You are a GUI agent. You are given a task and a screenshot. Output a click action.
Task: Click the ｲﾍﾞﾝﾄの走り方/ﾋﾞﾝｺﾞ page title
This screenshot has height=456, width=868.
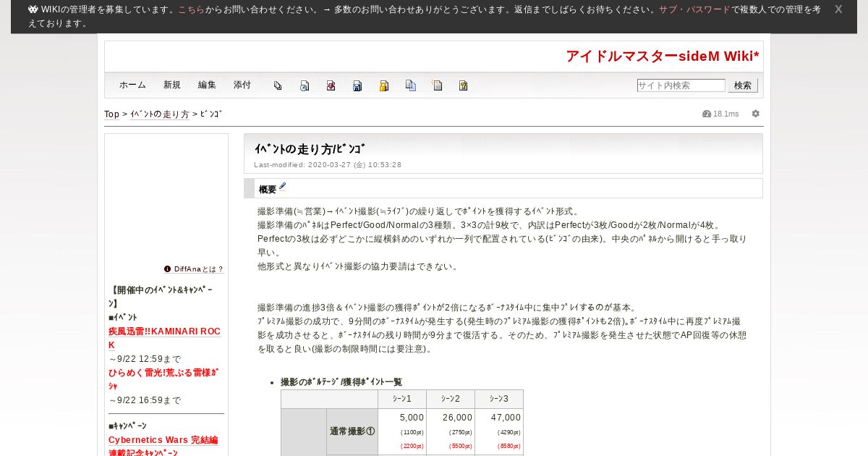(x=310, y=149)
